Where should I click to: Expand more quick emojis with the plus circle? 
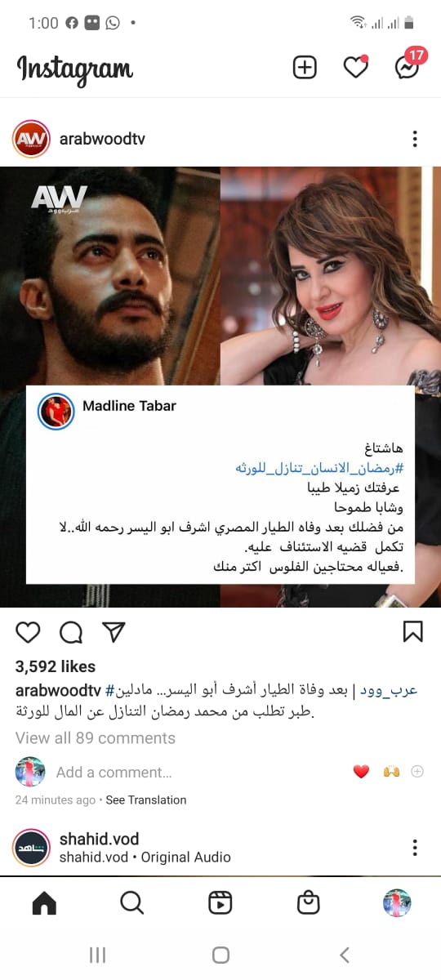coord(417,772)
